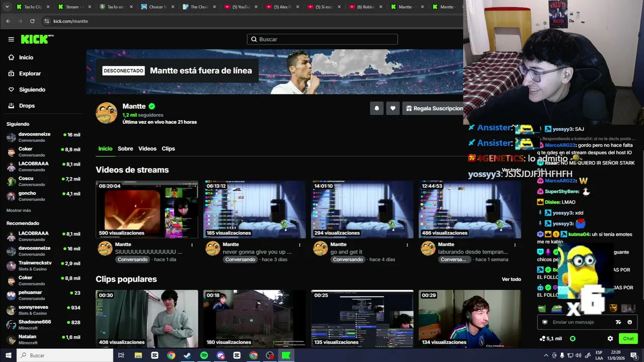Open the 00:29 popular clip thumbnail
Screen dimensions: 644x362
click(470, 319)
